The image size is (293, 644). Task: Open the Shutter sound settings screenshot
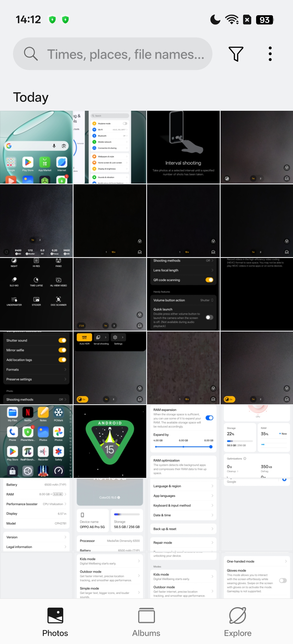coord(36,368)
